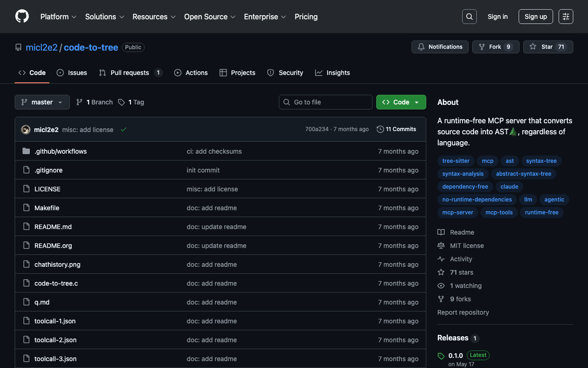The height and width of the screenshot is (368, 588).
Task: Open the appearance settings sliders icon
Action: point(565,17)
